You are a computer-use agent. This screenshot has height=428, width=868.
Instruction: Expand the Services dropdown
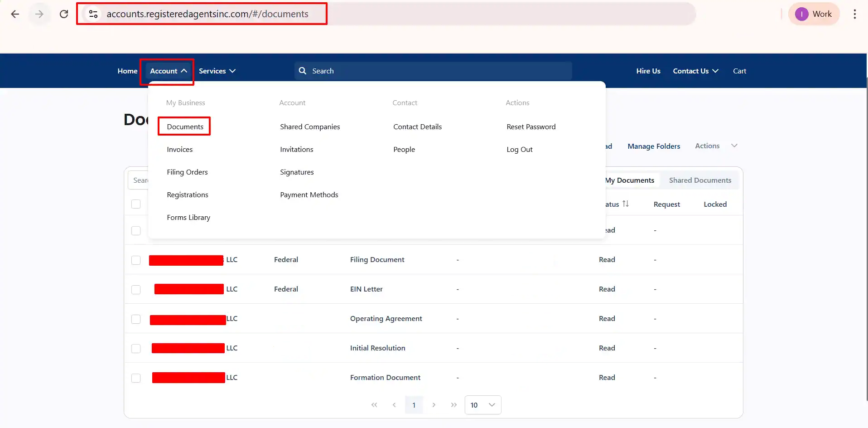click(217, 71)
